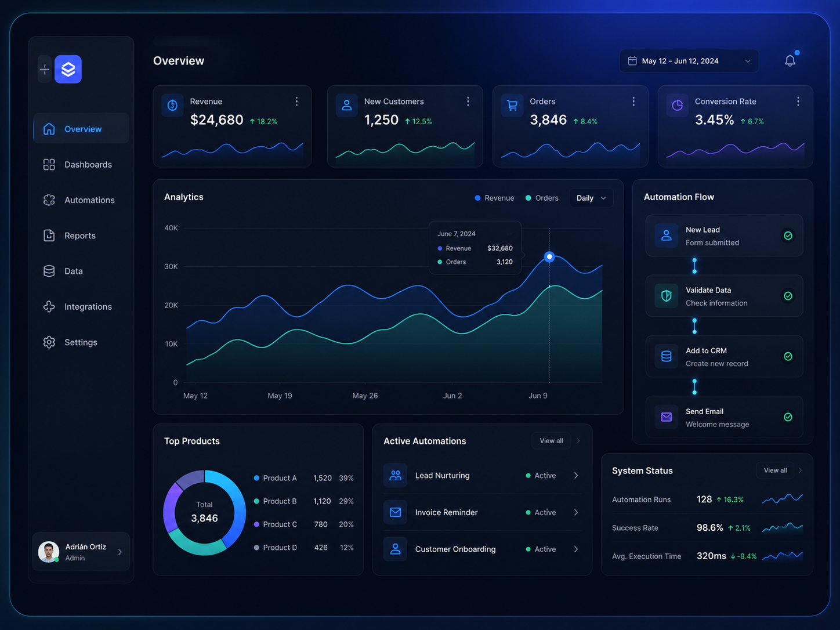Open the New Lead flow step
The image size is (840, 630).
[x=724, y=236]
